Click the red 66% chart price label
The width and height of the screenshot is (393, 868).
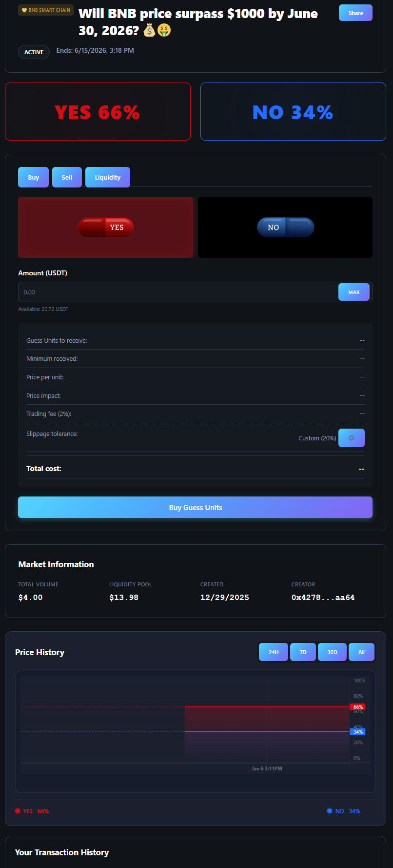coord(358,707)
